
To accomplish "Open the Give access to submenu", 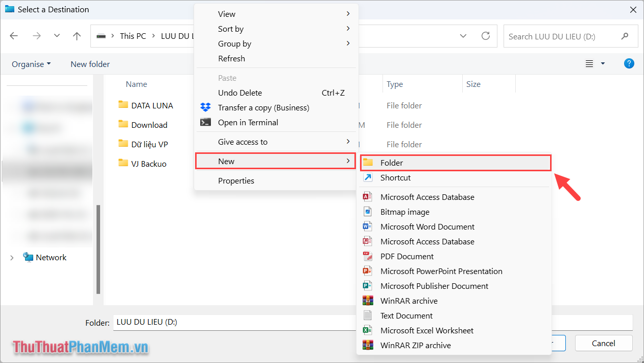I will (276, 142).
